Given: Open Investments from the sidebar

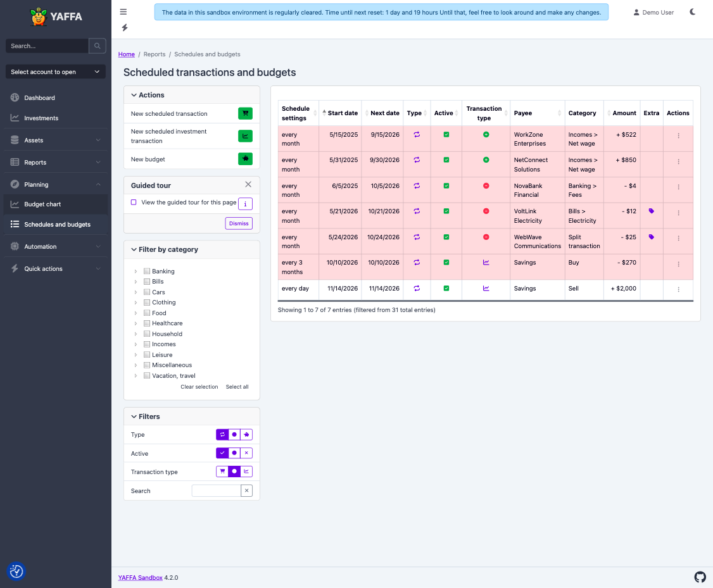Looking at the screenshot, I should coord(56,118).
